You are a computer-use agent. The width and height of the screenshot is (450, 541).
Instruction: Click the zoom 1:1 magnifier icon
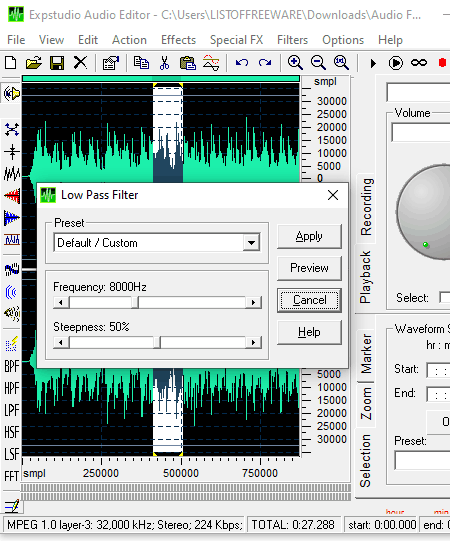click(341, 63)
